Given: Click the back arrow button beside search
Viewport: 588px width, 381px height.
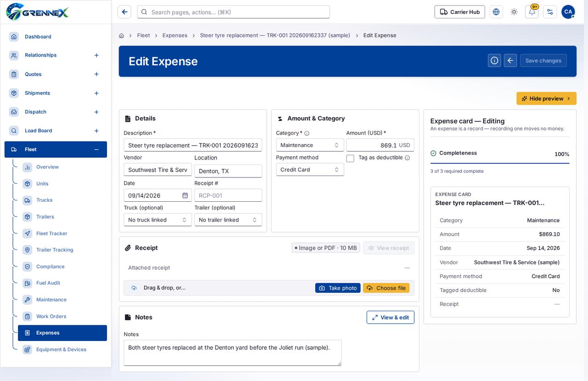Looking at the screenshot, I should [124, 12].
